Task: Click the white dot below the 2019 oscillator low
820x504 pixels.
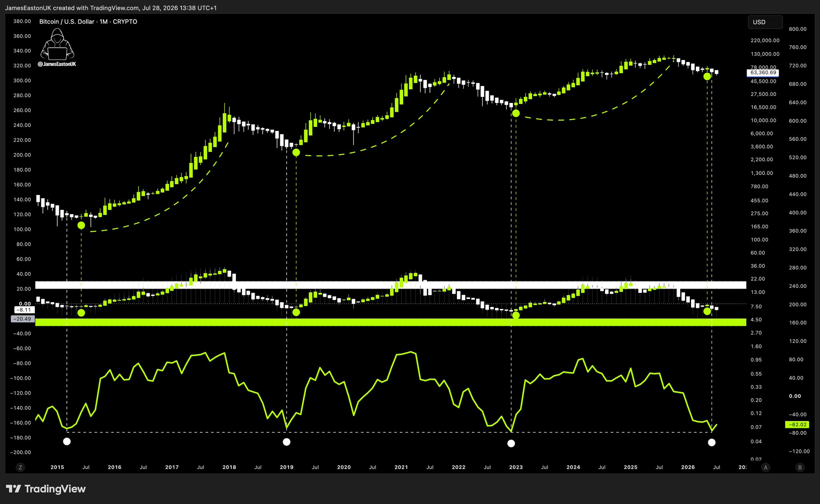Action: tap(287, 442)
